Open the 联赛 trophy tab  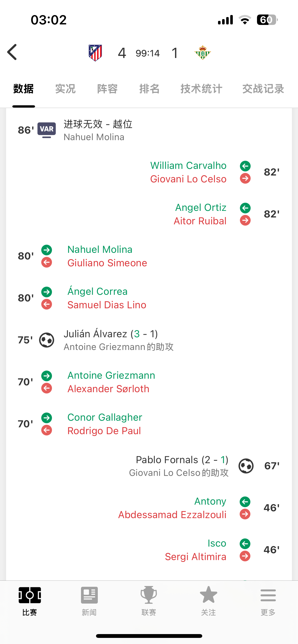pos(149,595)
